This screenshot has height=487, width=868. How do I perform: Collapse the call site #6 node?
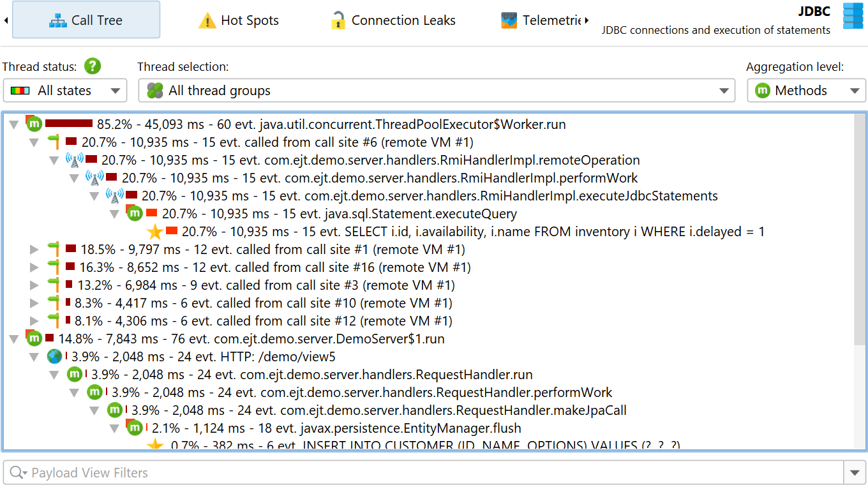35,142
